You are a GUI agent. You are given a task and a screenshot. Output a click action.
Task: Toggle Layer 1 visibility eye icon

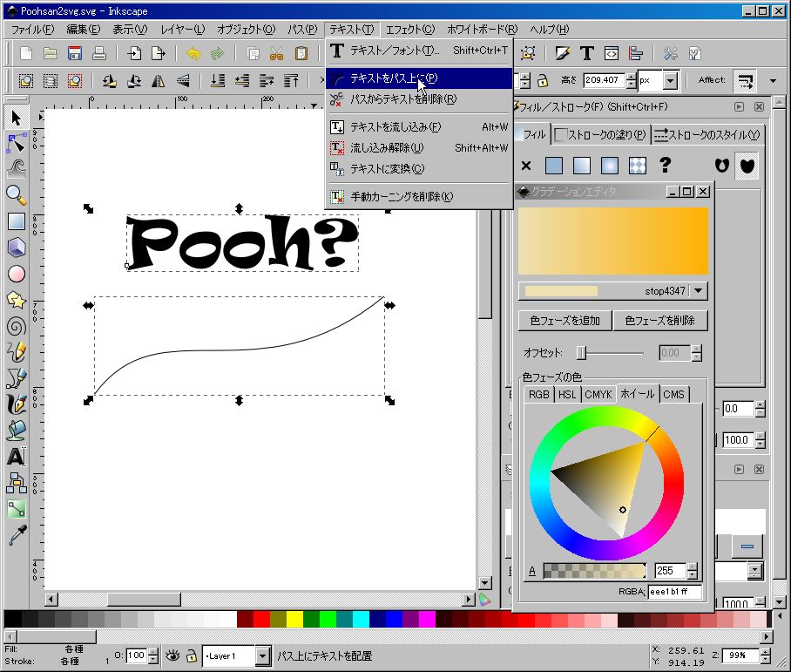click(x=172, y=655)
